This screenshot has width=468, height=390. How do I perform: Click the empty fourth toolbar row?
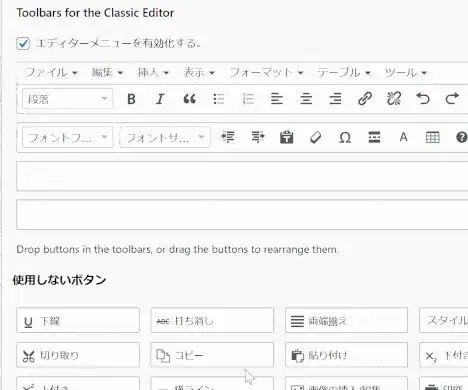(242, 215)
